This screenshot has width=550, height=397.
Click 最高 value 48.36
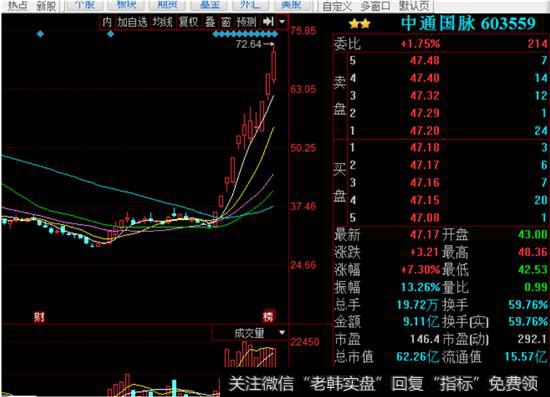[532, 252]
